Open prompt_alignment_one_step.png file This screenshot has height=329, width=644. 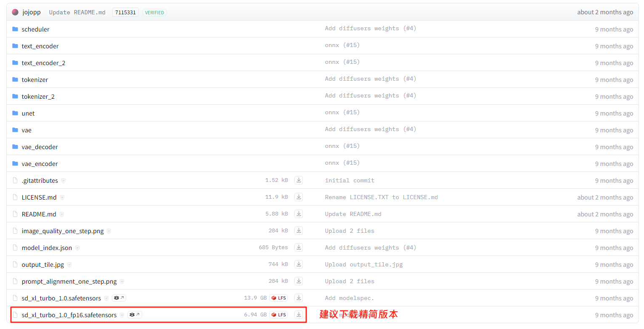point(69,281)
